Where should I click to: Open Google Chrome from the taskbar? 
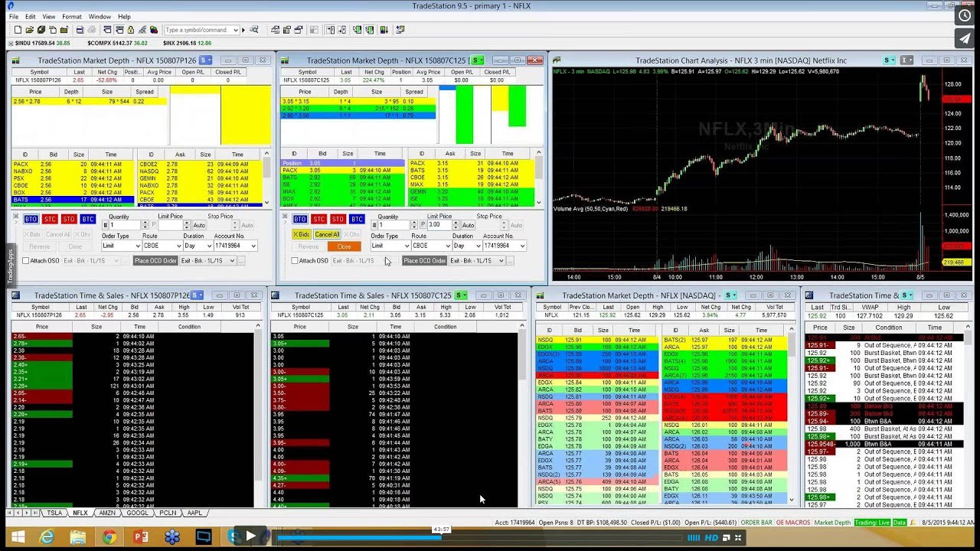coord(109,536)
